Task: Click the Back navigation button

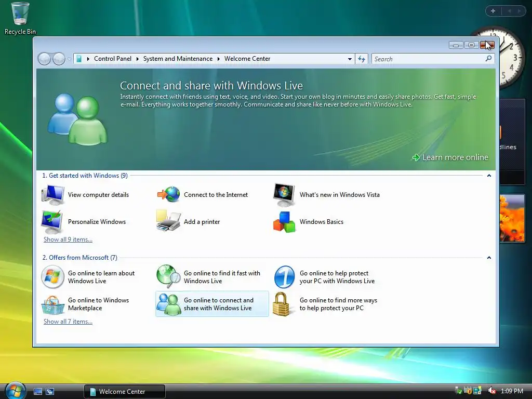Action: point(44,59)
